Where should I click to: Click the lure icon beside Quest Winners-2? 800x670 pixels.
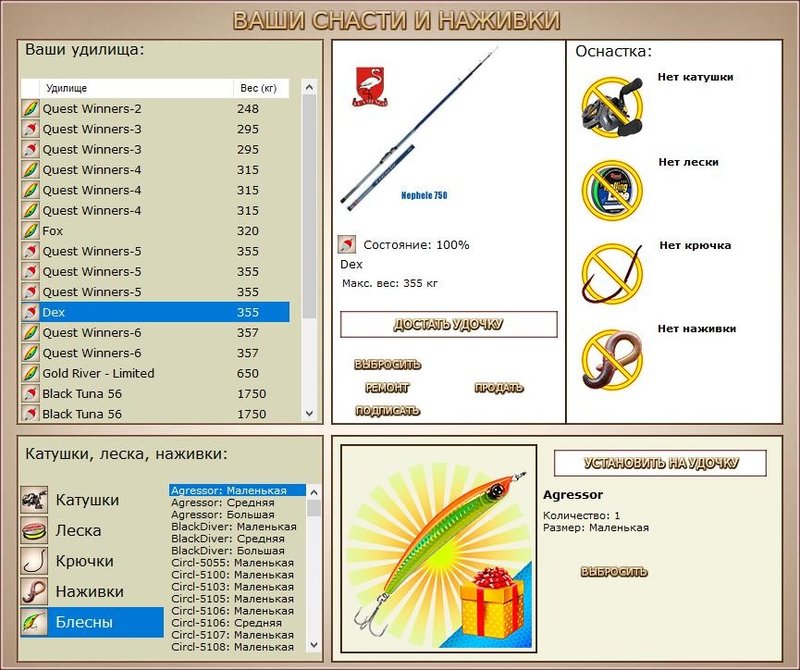(x=30, y=109)
